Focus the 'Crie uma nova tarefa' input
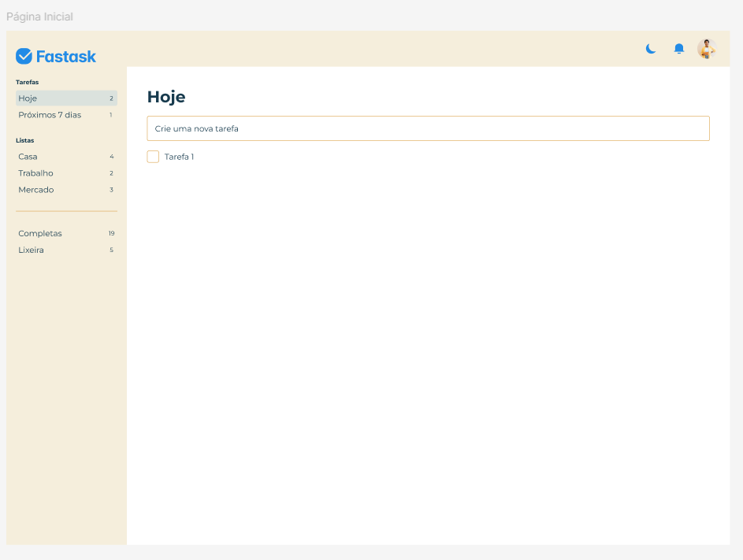 (x=429, y=128)
